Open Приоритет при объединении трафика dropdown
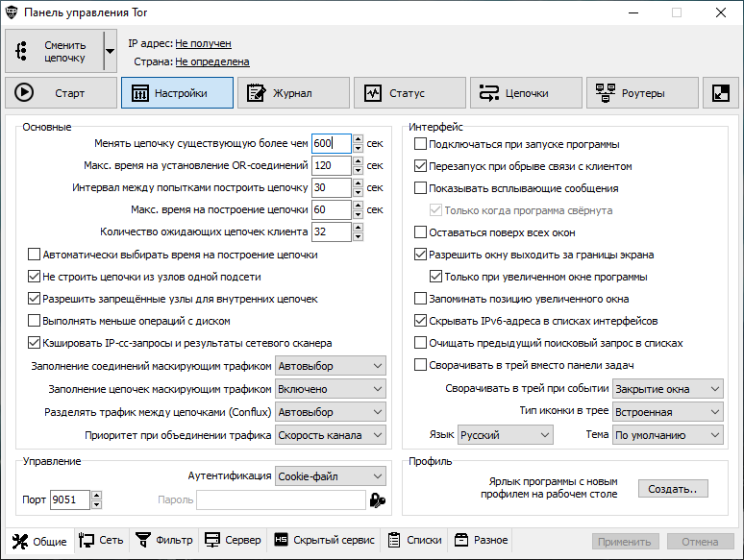The image size is (744, 560). pos(331,435)
